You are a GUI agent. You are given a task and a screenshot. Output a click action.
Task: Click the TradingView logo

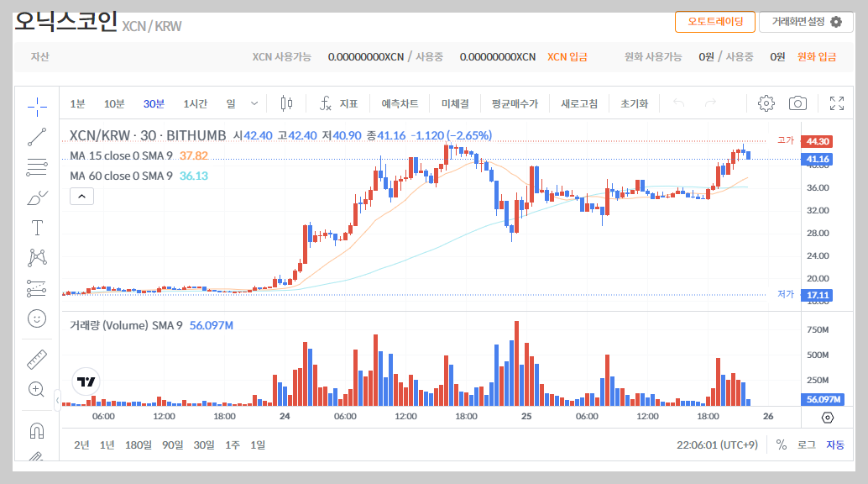coord(86,381)
